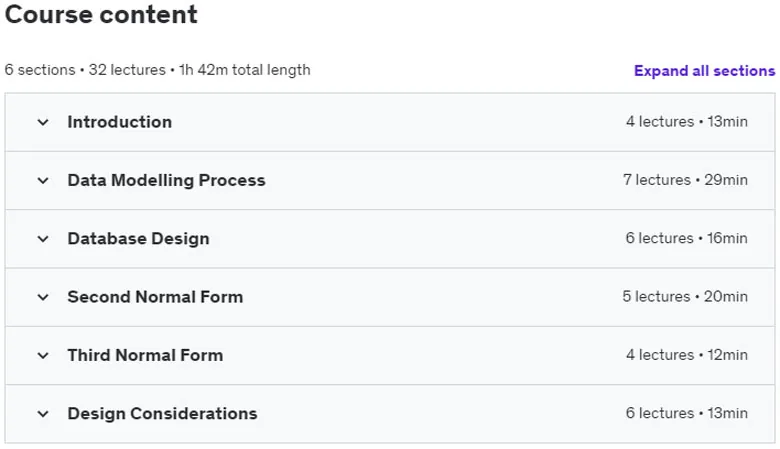Open the Third Normal Form chevron arrow
This screenshot has width=780, height=449.
[x=43, y=355]
